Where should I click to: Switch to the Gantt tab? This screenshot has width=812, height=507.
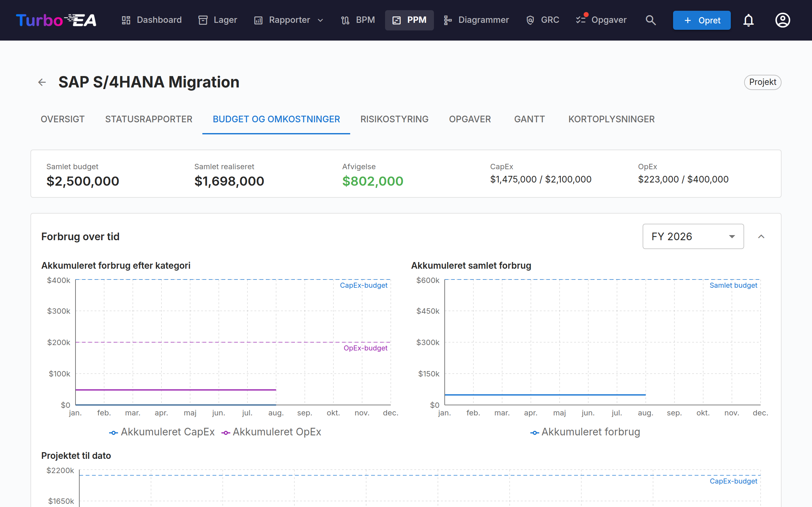529,119
